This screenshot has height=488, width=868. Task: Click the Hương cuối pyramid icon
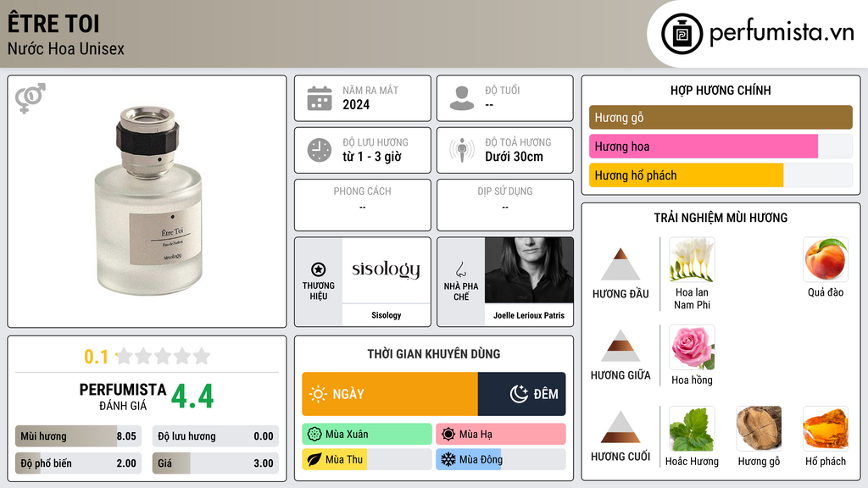(620, 427)
